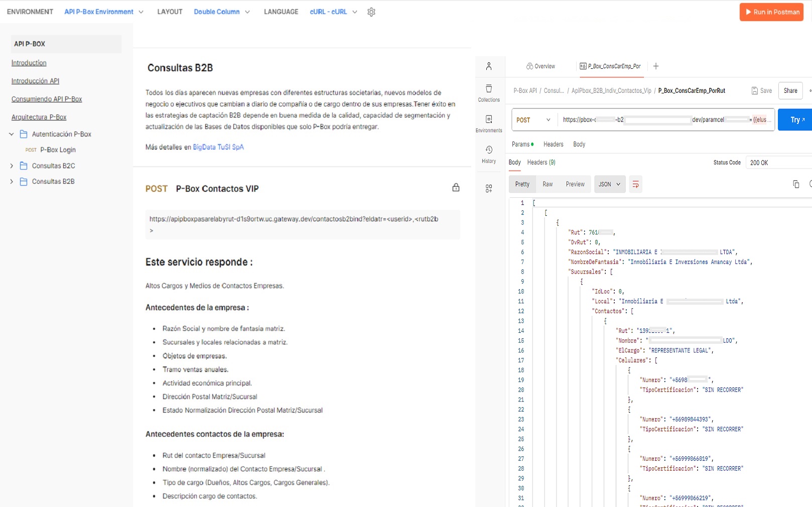Select the P_Box_ConsCarEmp_Por tab
Viewport: 812px width, 507px height.
610,66
